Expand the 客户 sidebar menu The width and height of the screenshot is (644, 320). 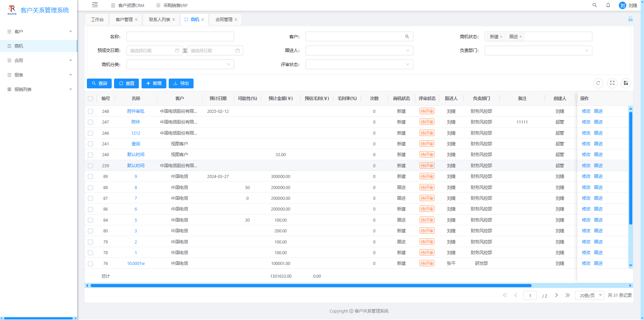39,32
